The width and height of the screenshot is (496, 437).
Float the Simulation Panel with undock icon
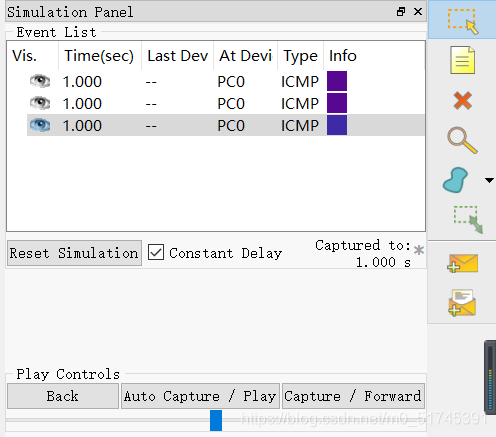[x=401, y=12]
